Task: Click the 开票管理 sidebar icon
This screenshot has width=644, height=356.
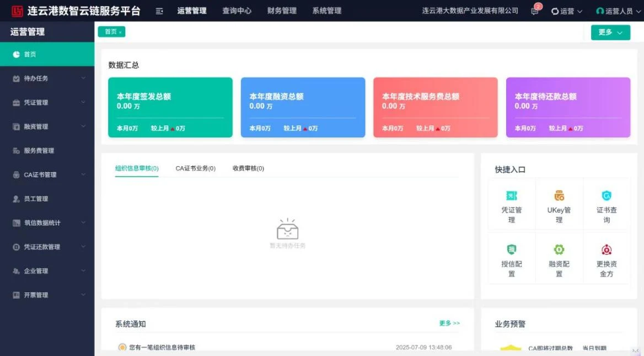Action: (16, 295)
